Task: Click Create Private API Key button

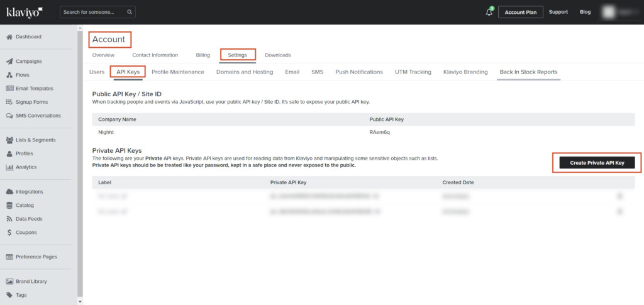Action: pyautogui.click(x=597, y=163)
